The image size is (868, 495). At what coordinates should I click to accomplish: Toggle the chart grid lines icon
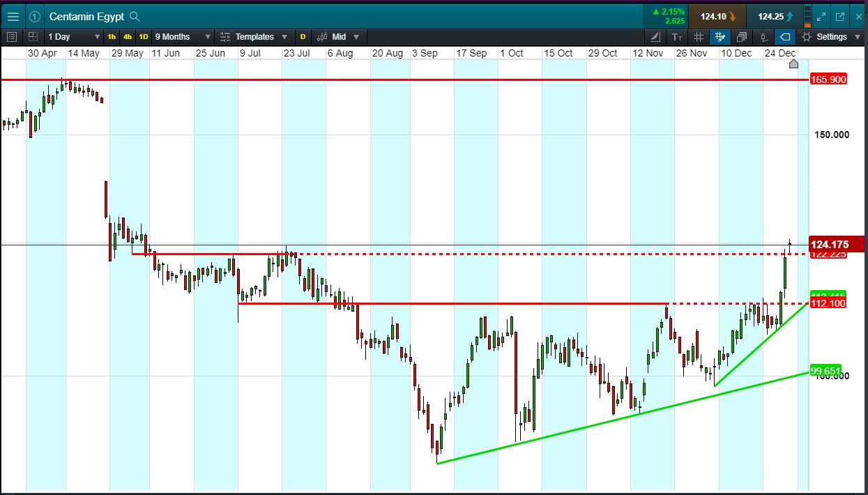(x=699, y=37)
